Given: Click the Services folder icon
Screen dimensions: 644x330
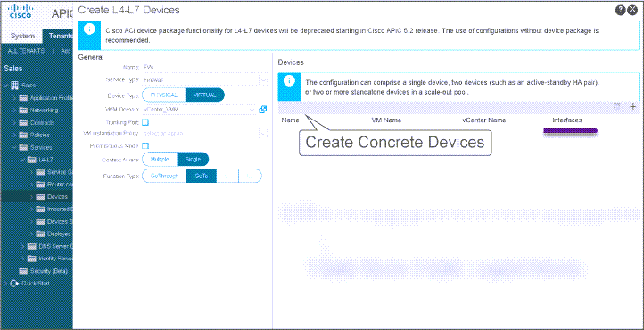Looking at the screenshot, I should [23, 147].
